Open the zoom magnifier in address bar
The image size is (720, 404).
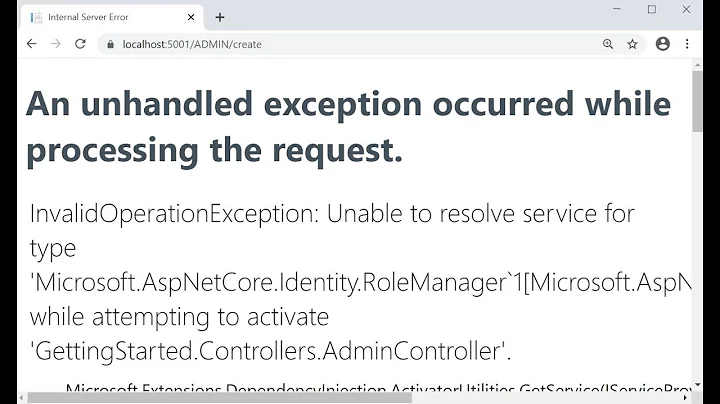(x=608, y=44)
